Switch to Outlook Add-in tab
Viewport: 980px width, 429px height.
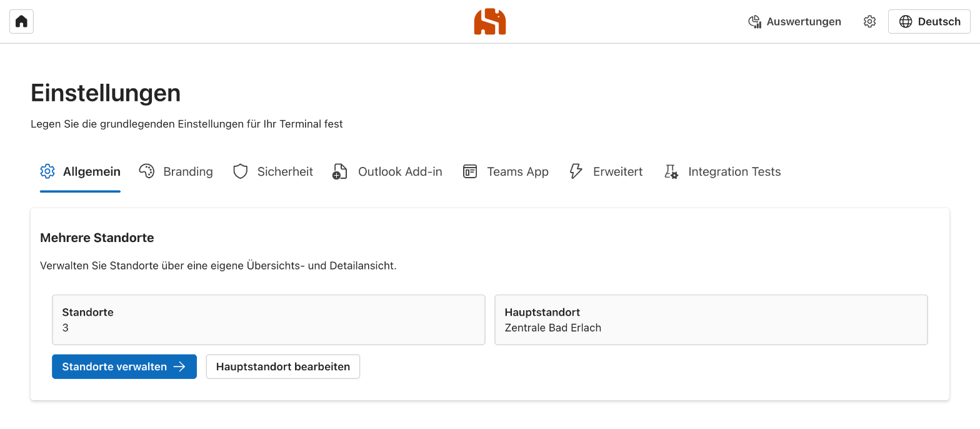click(387, 171)
